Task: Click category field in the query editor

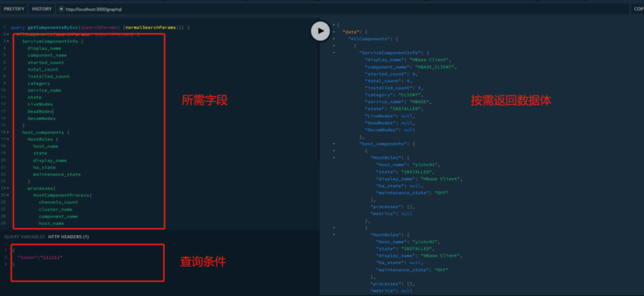Action: [x=39, y=84]
